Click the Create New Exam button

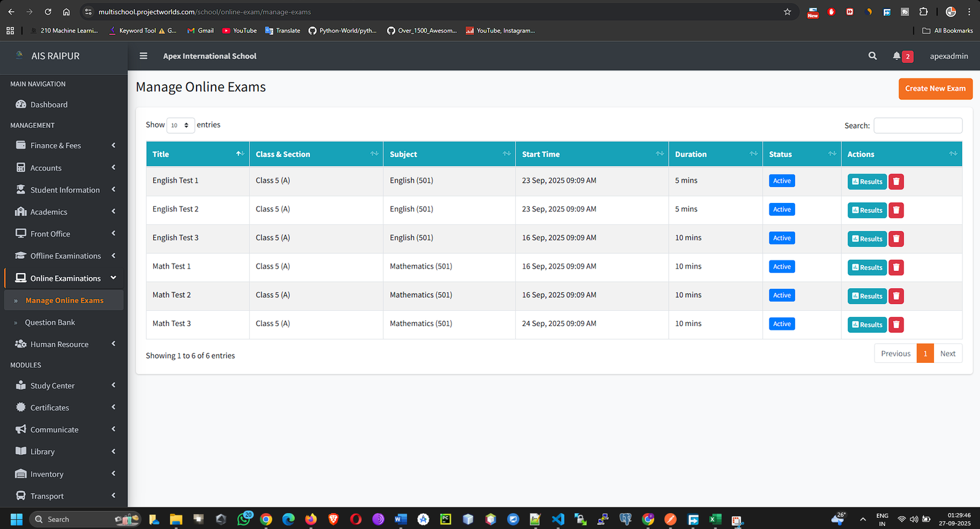tap(935, 89)
